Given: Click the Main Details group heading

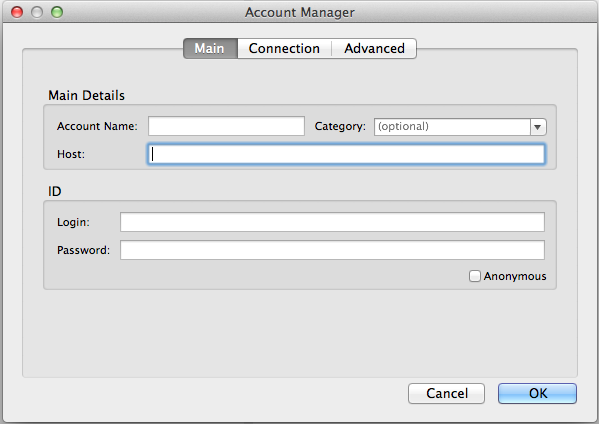Looking at the screenshot, I should 86,95.
